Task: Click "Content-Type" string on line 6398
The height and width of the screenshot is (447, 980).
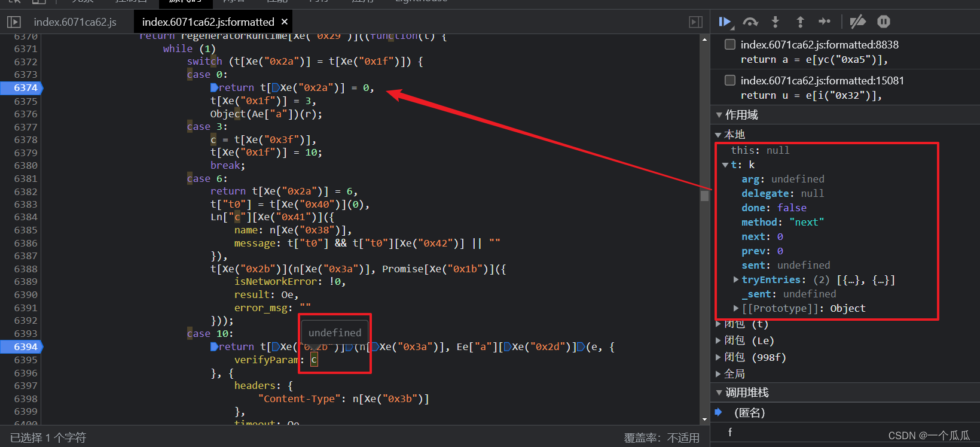Action: [x=299, y=399]
